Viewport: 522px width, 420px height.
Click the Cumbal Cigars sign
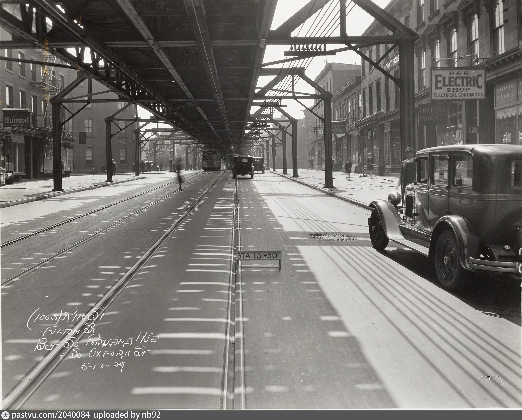16,119
